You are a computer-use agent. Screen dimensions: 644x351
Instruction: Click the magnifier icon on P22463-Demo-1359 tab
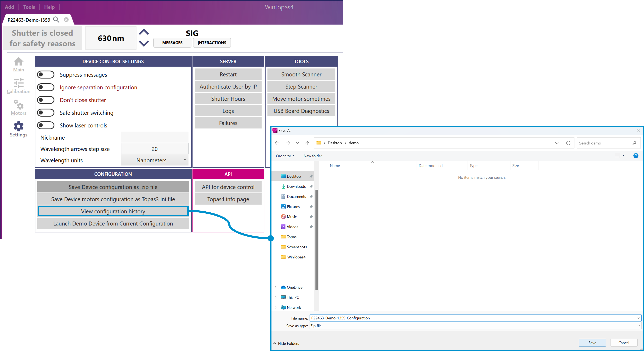pos(56,19)
